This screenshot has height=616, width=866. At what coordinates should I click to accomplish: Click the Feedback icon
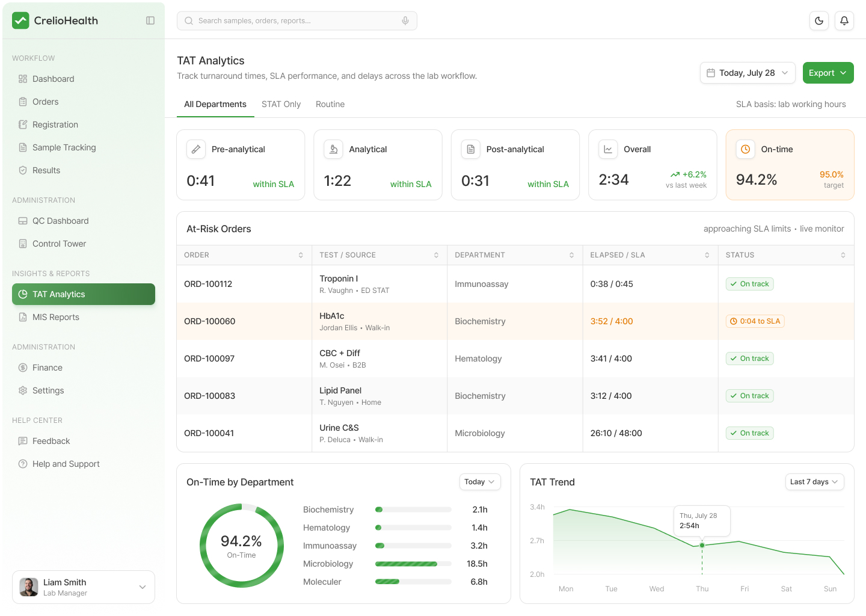23,441
